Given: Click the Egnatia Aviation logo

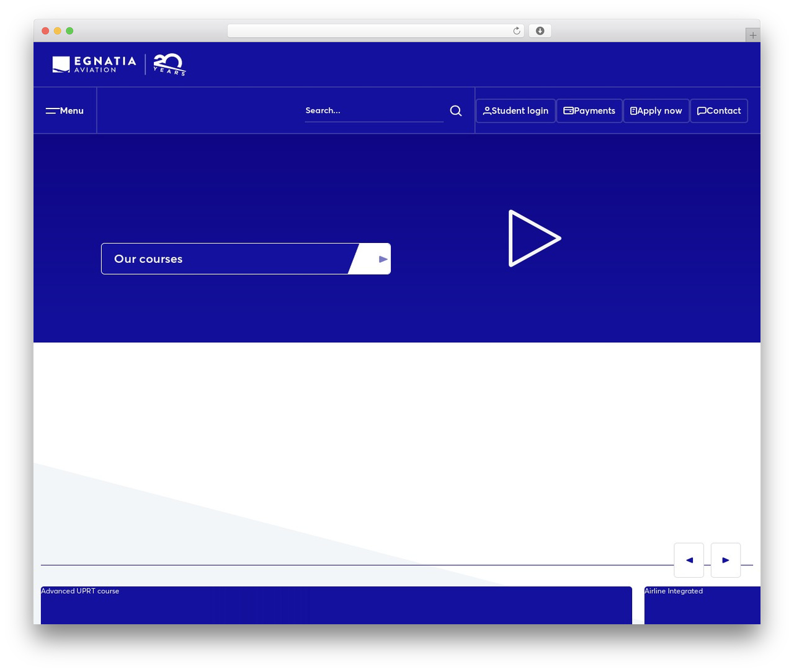Looking at the screenshot, I should [x=94, y=64].
